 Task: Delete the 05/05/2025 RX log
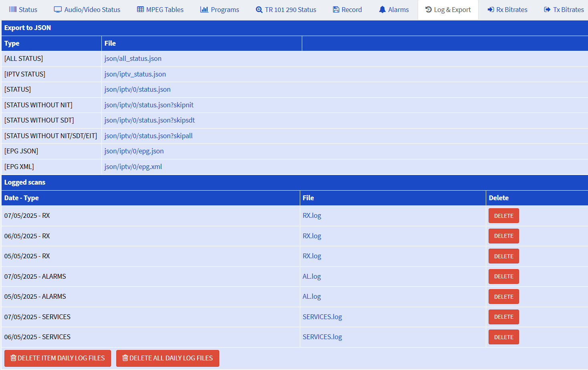(503, 256)
